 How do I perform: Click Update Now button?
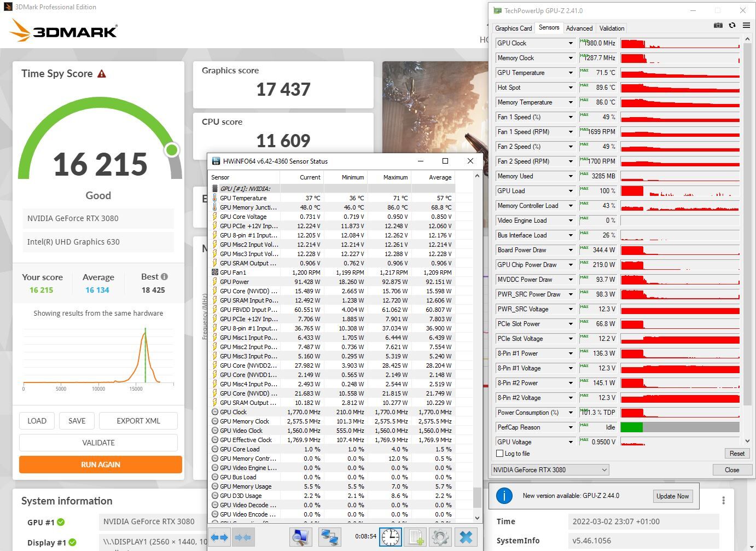672,496
